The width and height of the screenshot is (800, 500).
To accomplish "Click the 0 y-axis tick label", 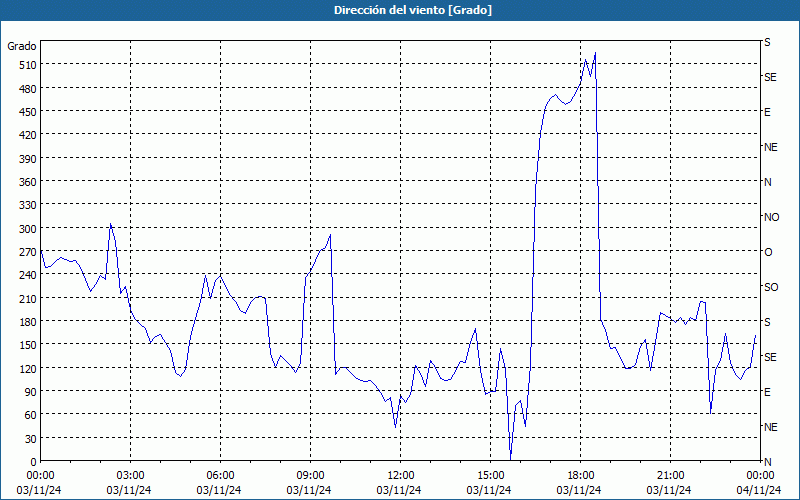I will click(x=34, y=462).
